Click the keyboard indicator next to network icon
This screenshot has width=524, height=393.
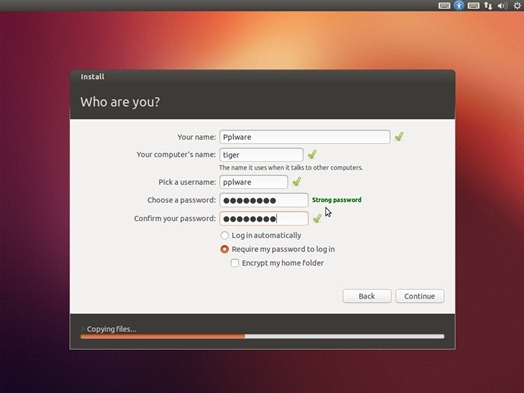click(473, 6)
